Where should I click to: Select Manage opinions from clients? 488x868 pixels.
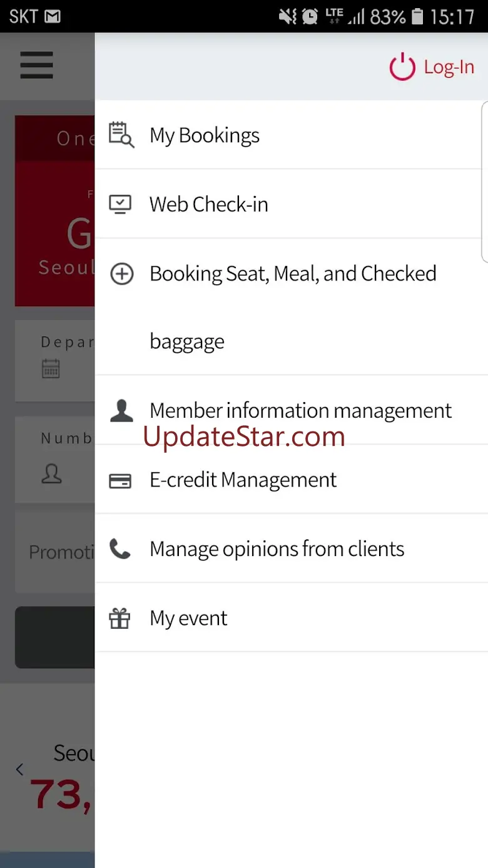(277, 549)
